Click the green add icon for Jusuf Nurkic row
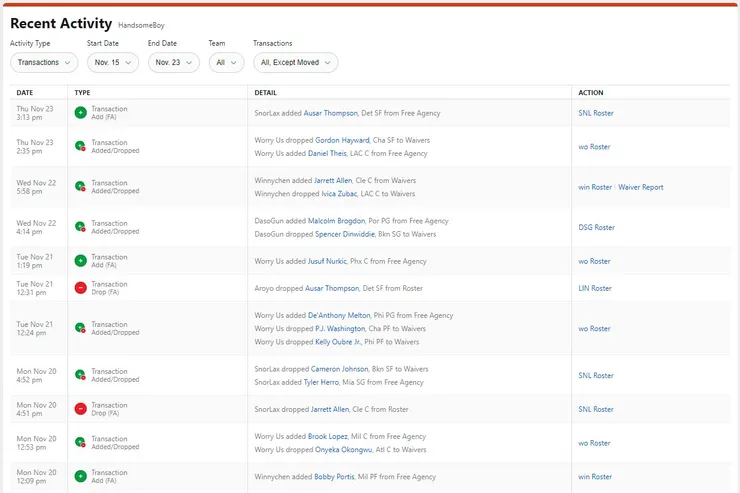 [x=80, y=261]
